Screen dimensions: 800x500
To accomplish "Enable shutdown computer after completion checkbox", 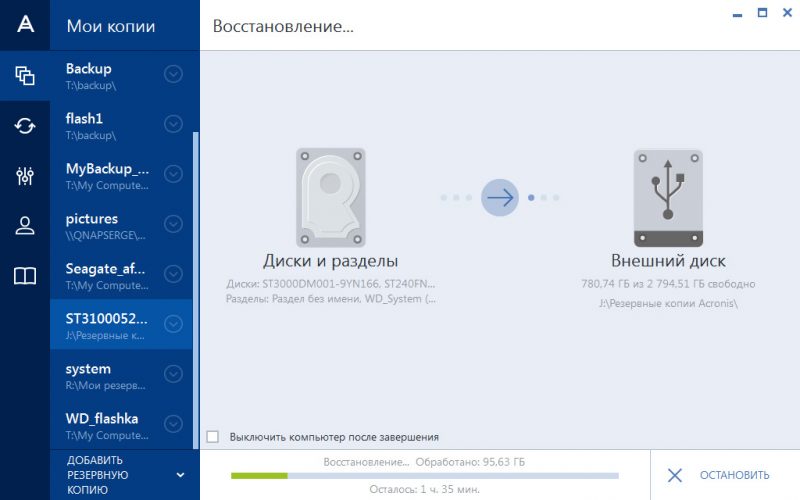I will pyautogui.click(x=212, y=437).
